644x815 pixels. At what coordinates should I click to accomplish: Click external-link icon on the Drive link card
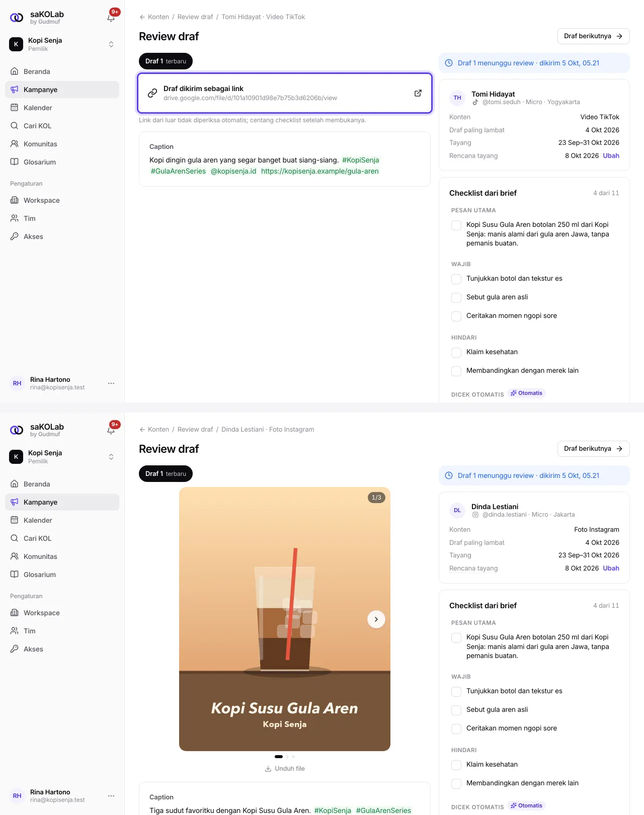coord(418,93)
